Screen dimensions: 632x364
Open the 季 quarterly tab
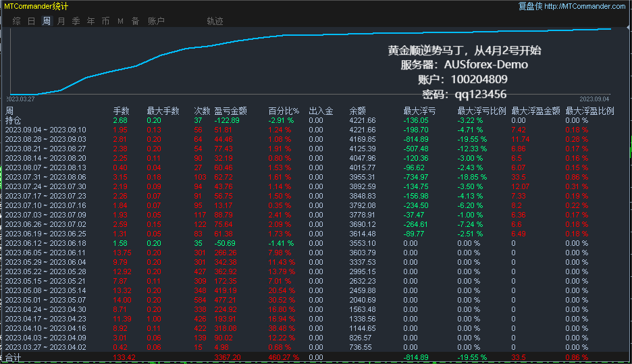pyautogui.click(x=76, y=21)
